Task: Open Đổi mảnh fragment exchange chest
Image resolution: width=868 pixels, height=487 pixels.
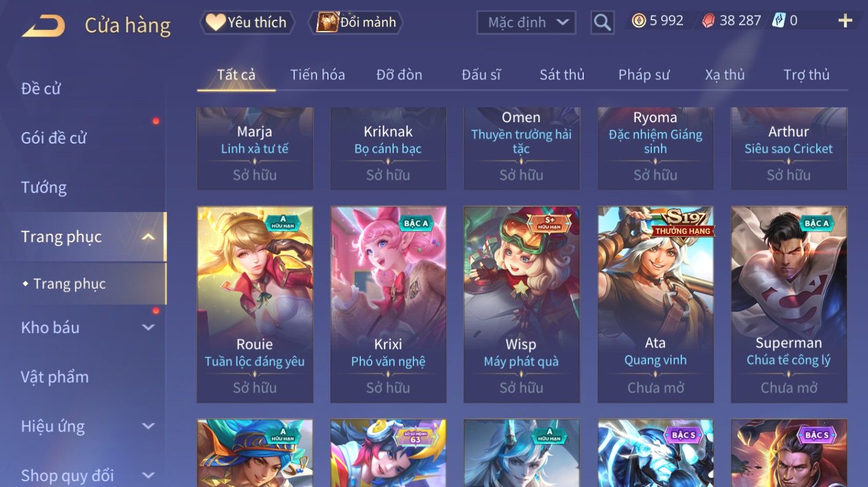Action: click(x=356, y=22)
